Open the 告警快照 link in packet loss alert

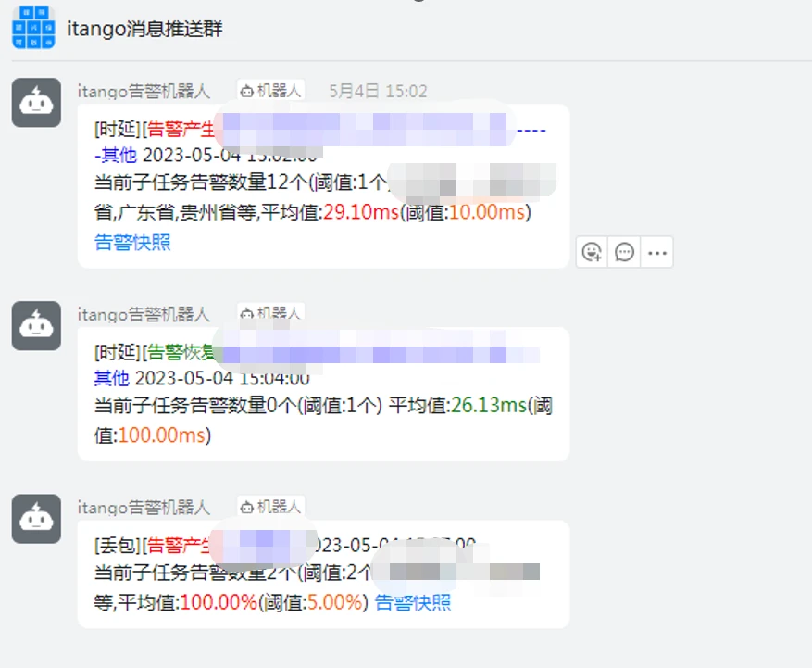click(x=413, y=603)
